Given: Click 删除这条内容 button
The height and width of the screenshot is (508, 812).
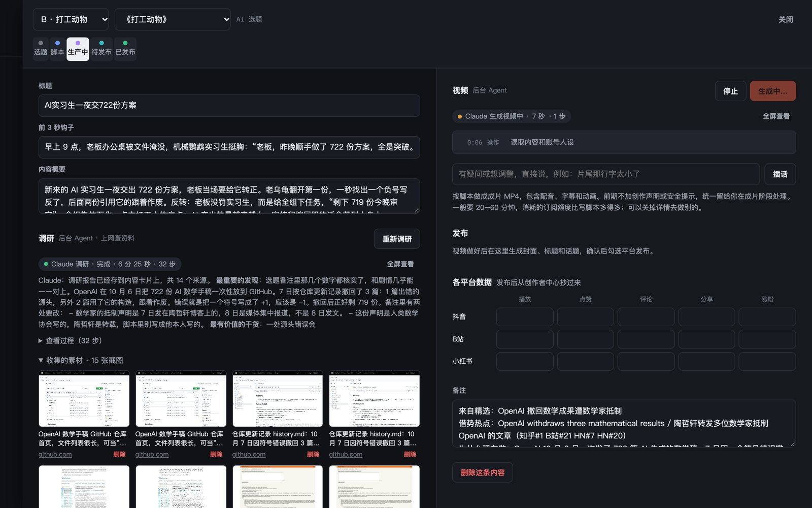Looking at the screenshot, I should pos(483,472).
